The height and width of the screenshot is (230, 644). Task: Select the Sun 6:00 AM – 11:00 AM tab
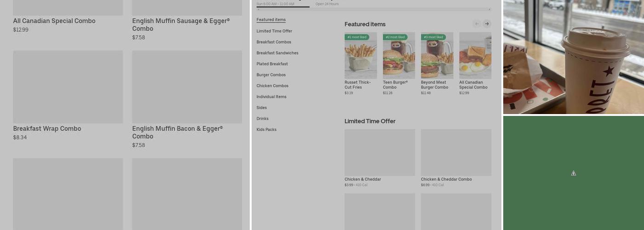(275, 4)
